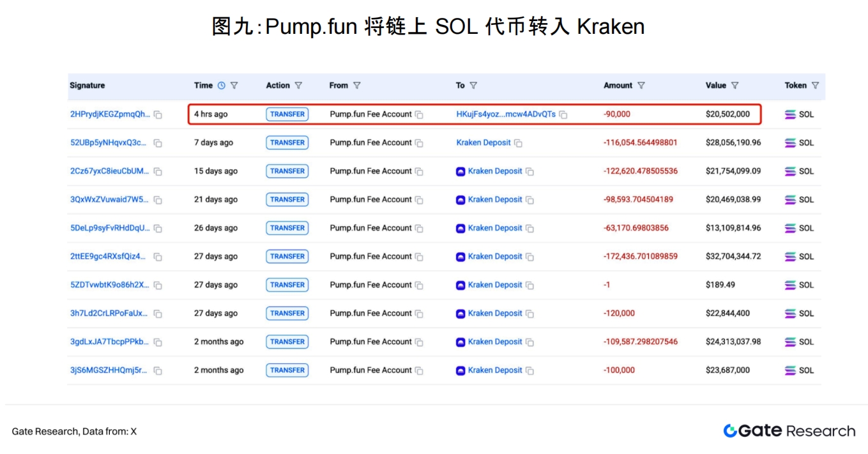The height and width of the screenshot is (454, 868).
Task: Click amount -98,593.704504189
Action: coord(638,199)
